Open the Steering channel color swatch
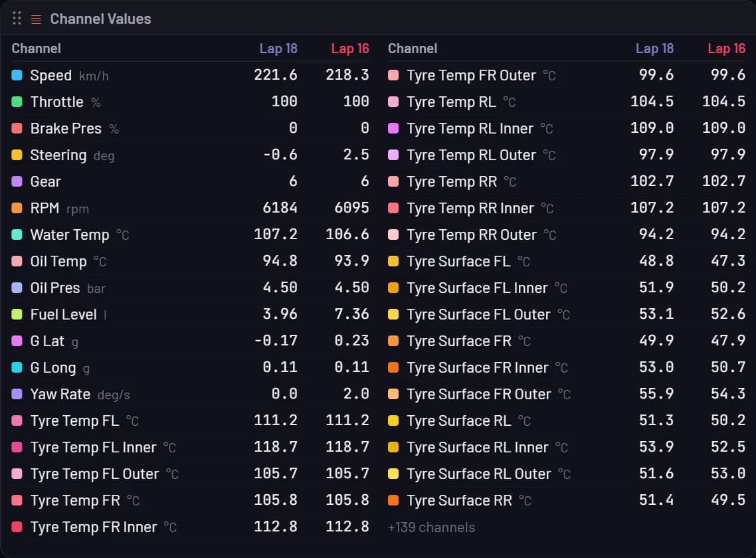 pos(17,155)
